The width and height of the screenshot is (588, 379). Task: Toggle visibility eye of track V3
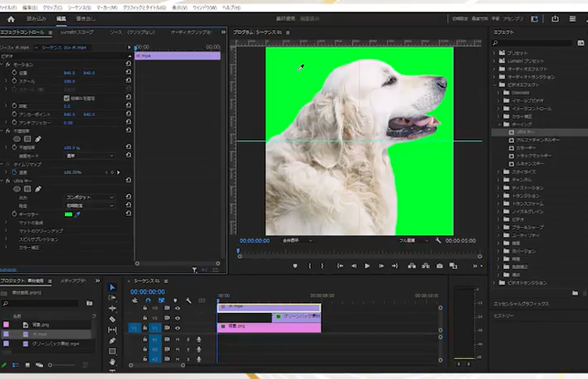[177, 308]
